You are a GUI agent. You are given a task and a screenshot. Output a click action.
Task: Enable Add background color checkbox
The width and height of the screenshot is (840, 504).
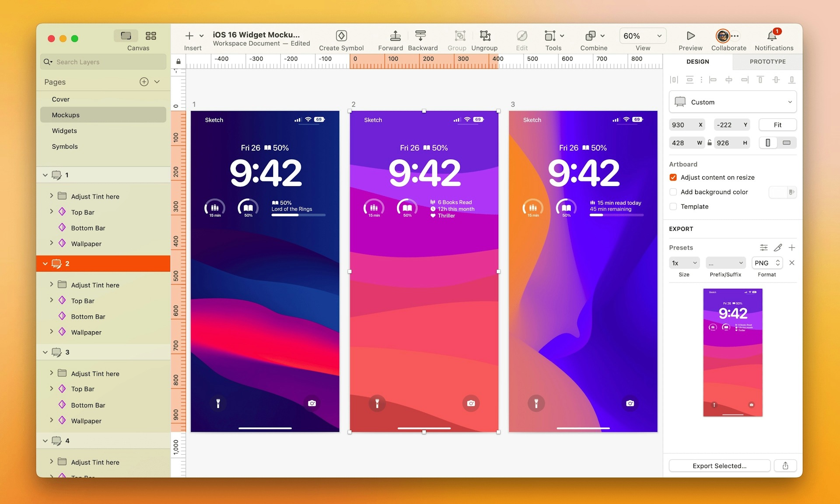(673, 192)
